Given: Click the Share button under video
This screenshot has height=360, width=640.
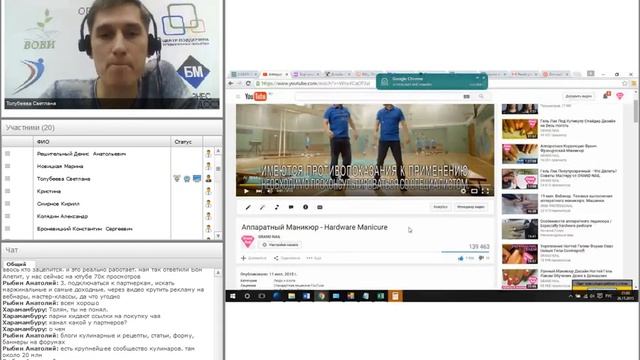Looking at the screenshot, I should (x=287, y=258).
